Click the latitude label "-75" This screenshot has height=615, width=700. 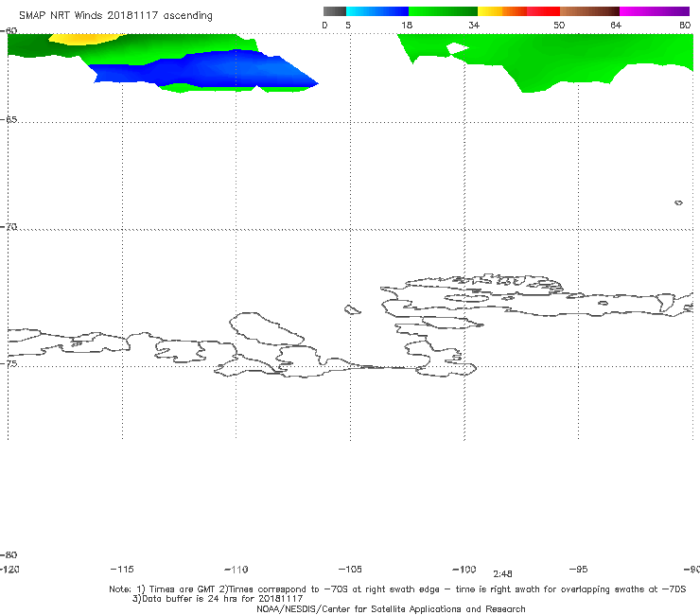tap(9, 363)
